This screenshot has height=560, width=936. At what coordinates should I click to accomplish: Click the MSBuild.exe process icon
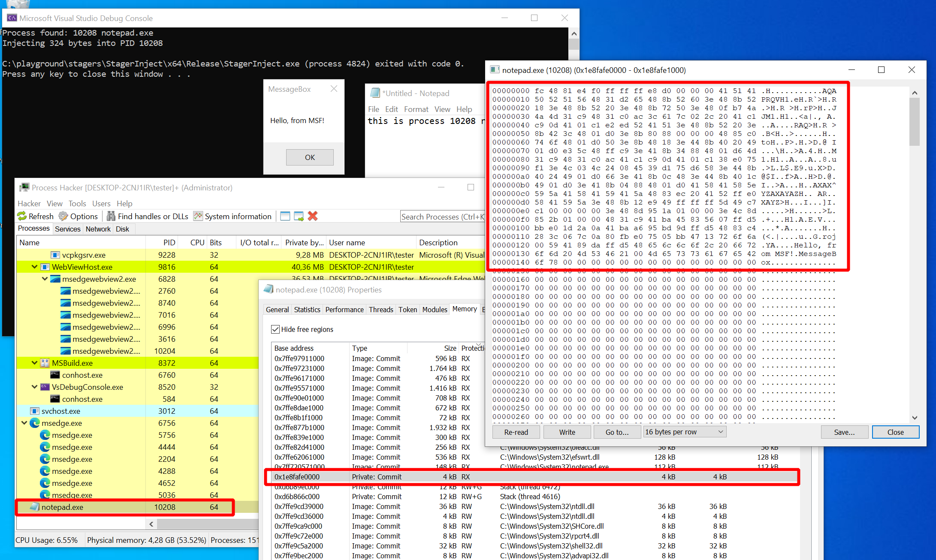(x=45, y=363)
